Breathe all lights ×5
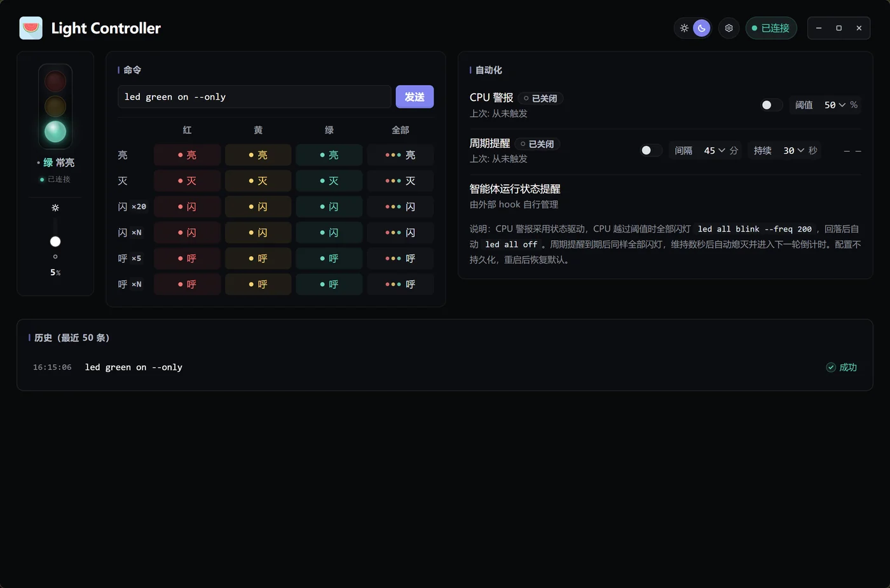 [400, 259]
